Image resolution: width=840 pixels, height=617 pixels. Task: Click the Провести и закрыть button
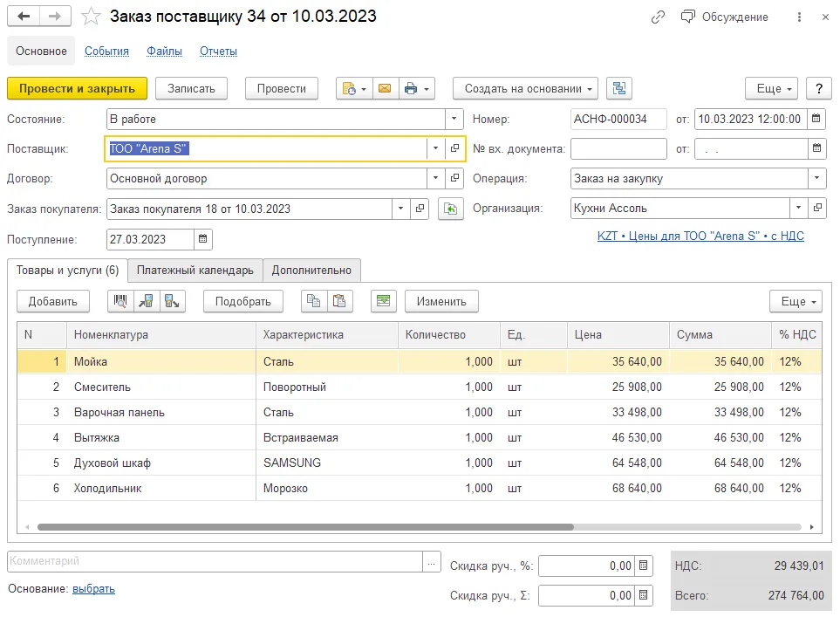(77, 88)
